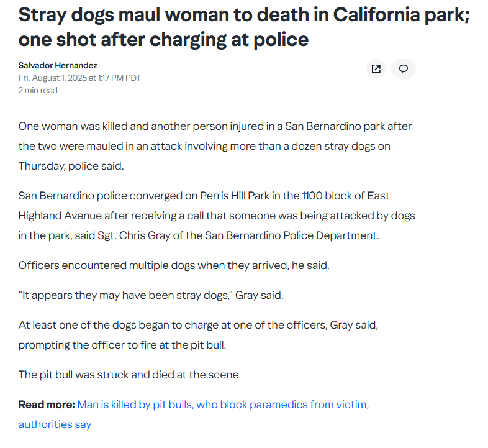This screenshot has width=488, height=448.
Task: Click 'one shot after charging at police' headline line
Action: point(163,40)
